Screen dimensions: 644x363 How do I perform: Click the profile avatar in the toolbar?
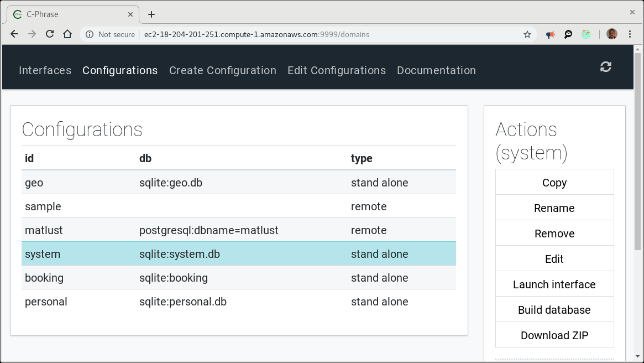(x=611, y=34)
